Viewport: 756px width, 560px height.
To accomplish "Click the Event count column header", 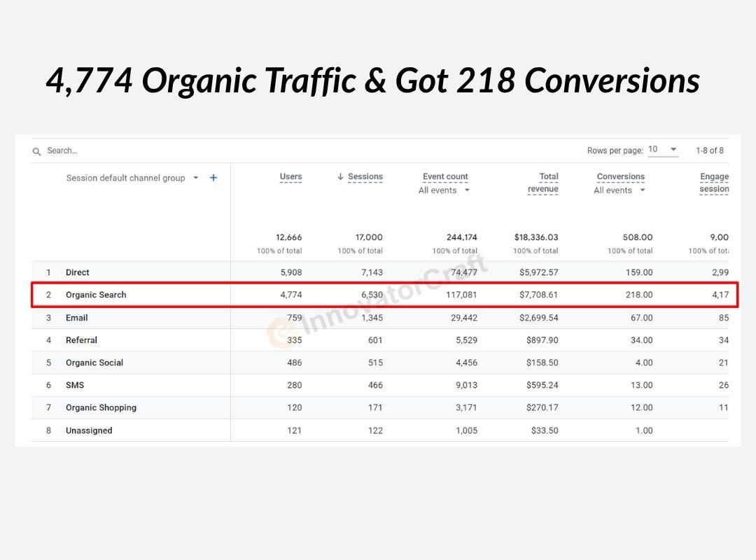I will pos(445,177).
